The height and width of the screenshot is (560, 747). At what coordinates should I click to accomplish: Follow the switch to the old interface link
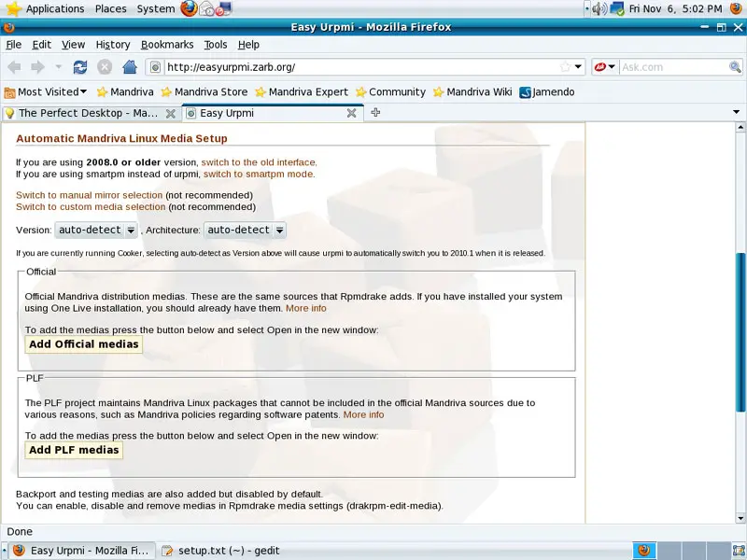(258, 162)
